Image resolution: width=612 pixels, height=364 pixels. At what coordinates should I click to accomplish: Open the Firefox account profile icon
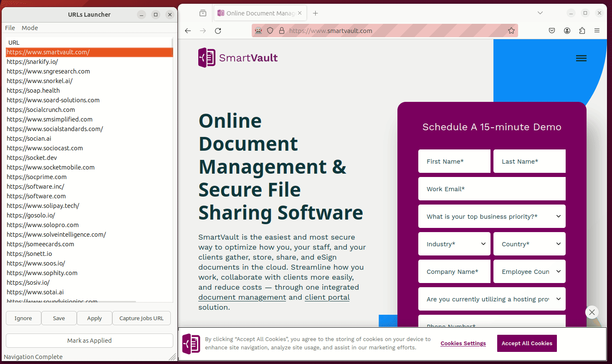pos(567,31)
